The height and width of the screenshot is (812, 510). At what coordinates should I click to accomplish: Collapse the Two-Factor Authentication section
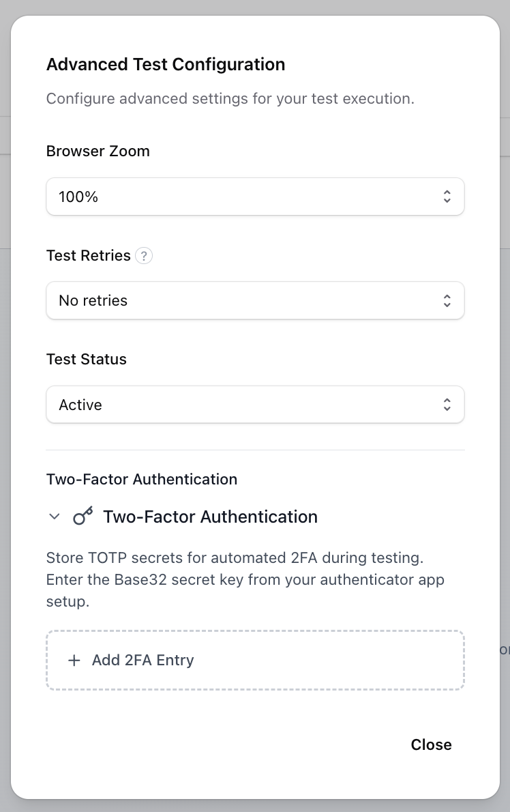(x=54, y=517)
